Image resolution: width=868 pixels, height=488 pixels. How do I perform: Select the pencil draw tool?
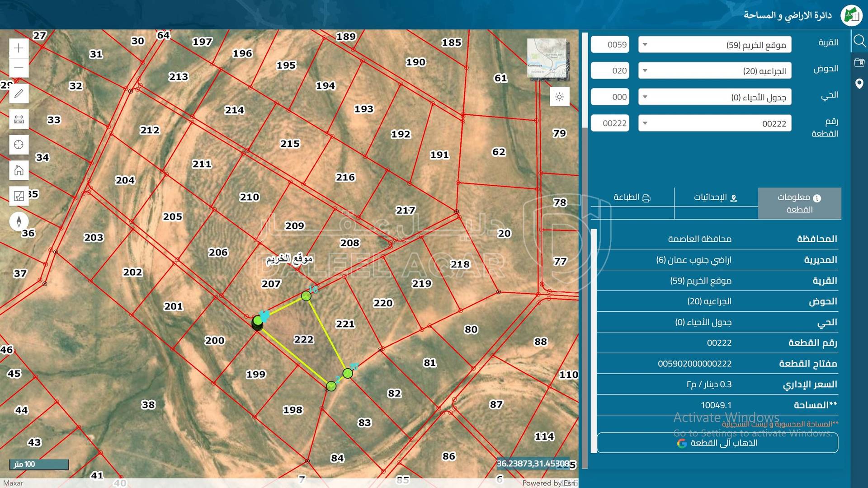click(x=19, y=94)
